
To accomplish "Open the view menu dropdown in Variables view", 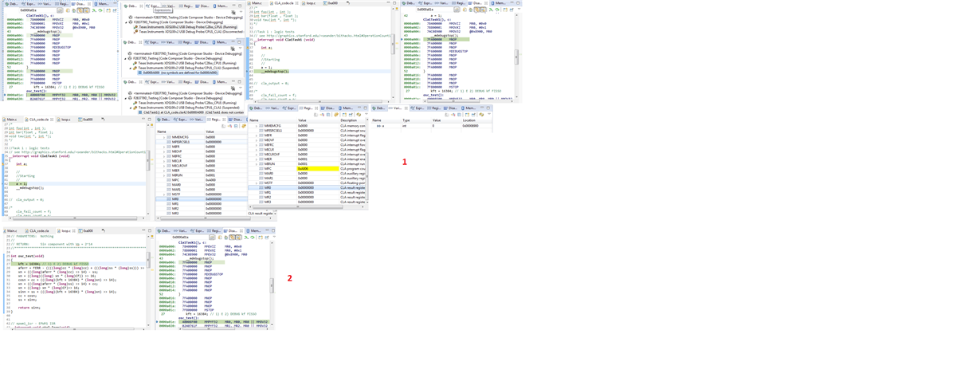I will (489, 115).
